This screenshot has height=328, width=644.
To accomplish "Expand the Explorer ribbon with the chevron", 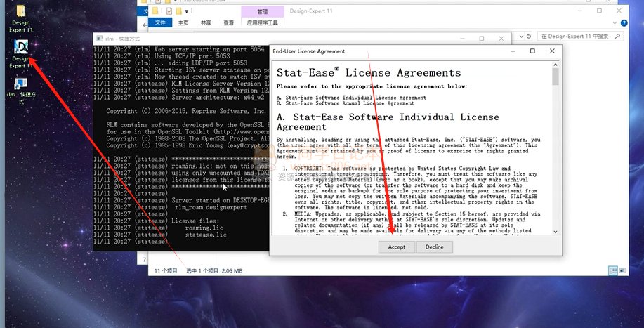I will point(615,23).
